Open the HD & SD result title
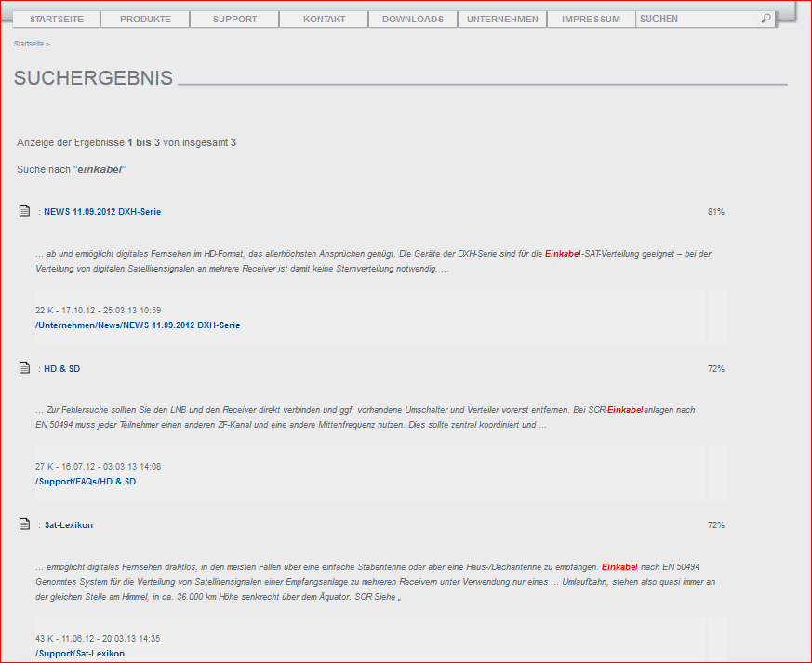This screenshot has height=663, width=812. [61, 369]
